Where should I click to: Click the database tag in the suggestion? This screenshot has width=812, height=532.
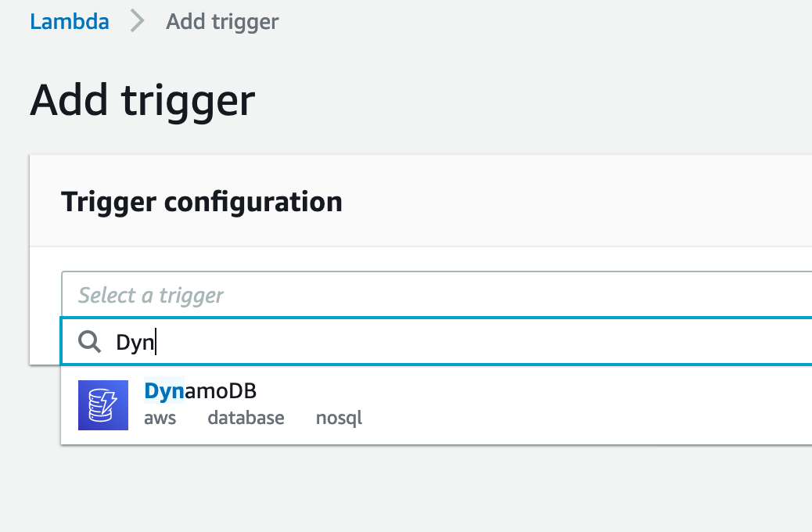click(x=246, y=418)
